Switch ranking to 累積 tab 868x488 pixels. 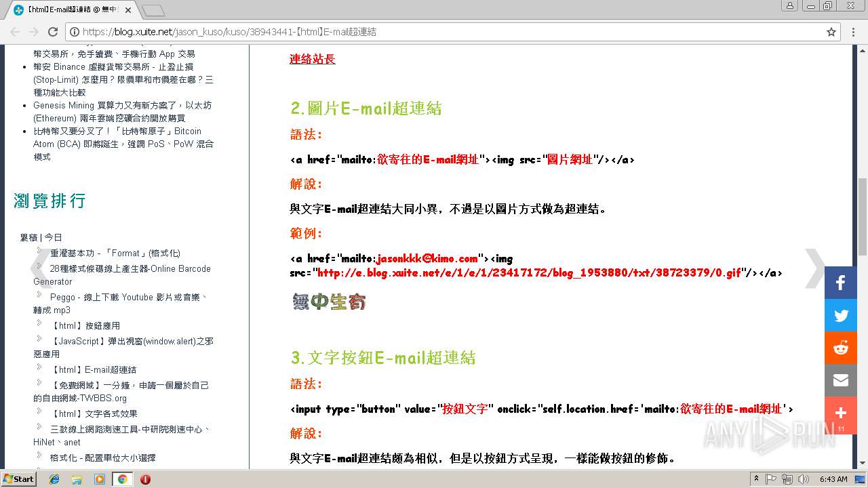point(28,237)
